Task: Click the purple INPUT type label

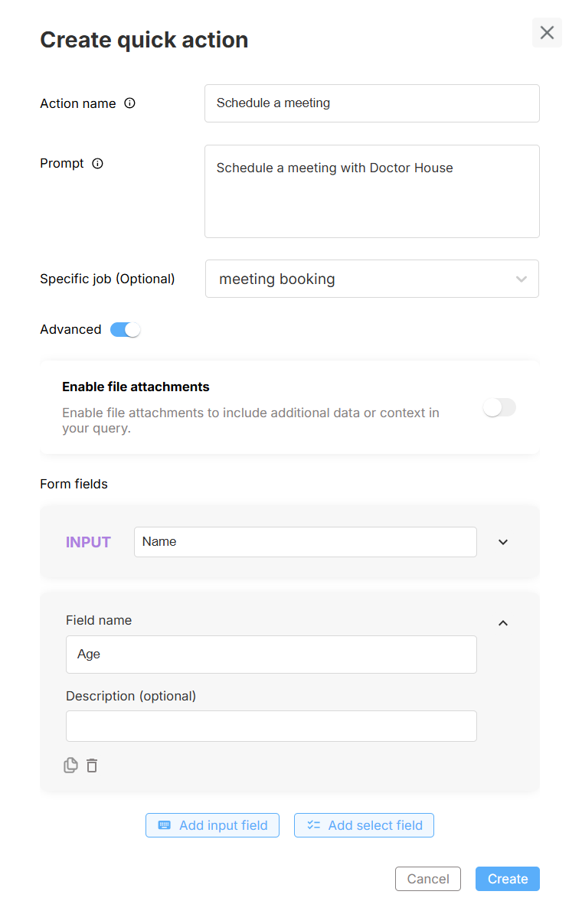Action: tap(88, 542)
